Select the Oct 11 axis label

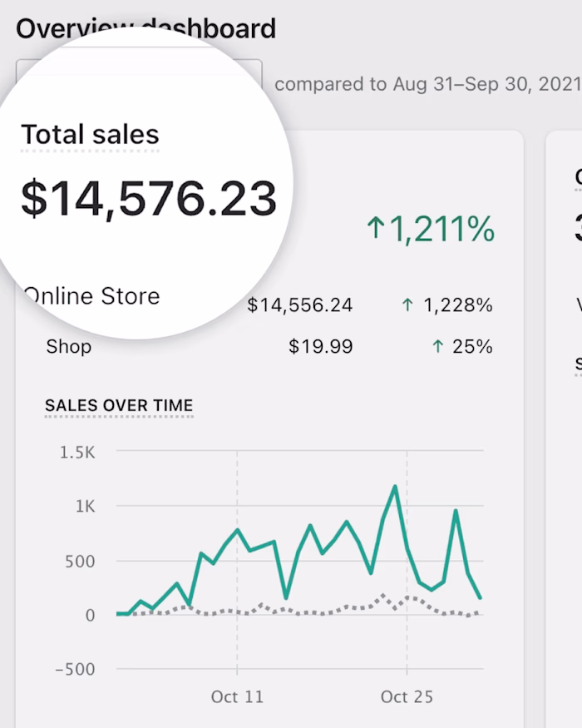[x=237, y=697]
